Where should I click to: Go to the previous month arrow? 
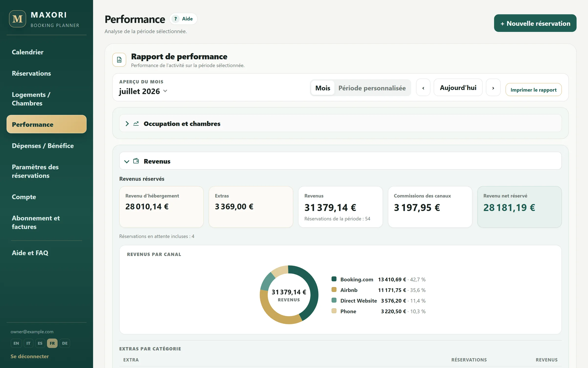coord(423,88)
